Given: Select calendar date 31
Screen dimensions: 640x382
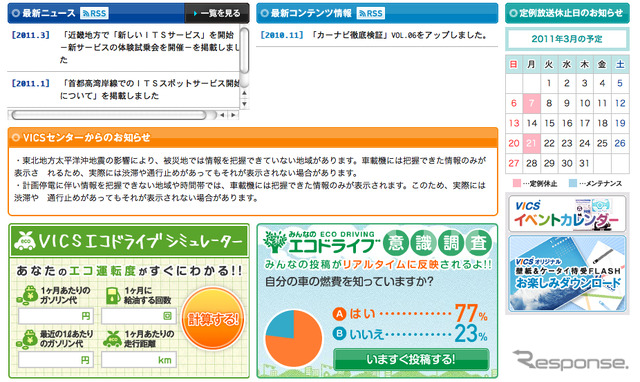Looking at the screenshot, I should (584, 163).
